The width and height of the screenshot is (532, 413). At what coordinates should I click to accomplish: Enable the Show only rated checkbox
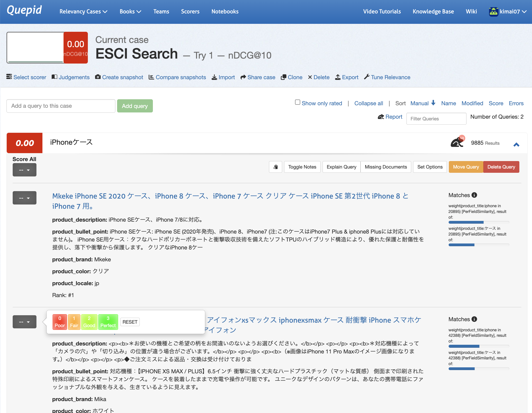click(x=298, y=102)
